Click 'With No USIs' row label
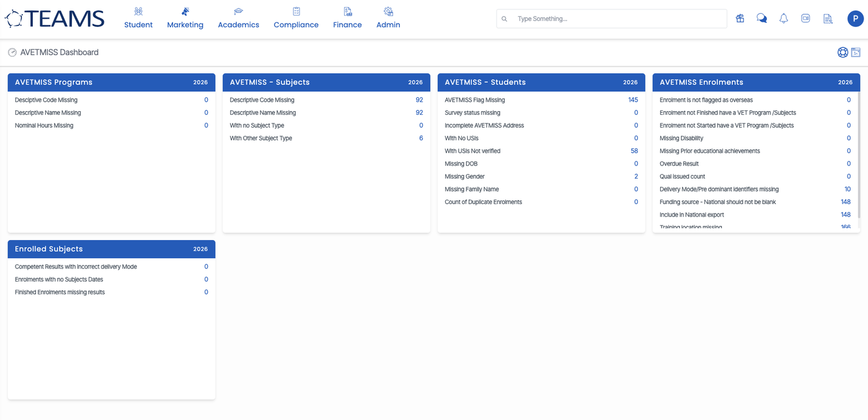This screenshot has width=868, height=420. (461, 138)
